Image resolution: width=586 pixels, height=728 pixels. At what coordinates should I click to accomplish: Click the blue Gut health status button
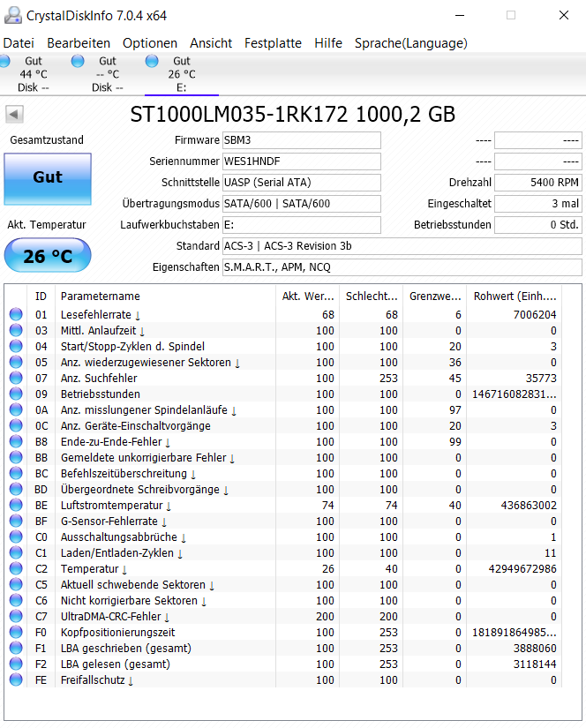[48, 179]
